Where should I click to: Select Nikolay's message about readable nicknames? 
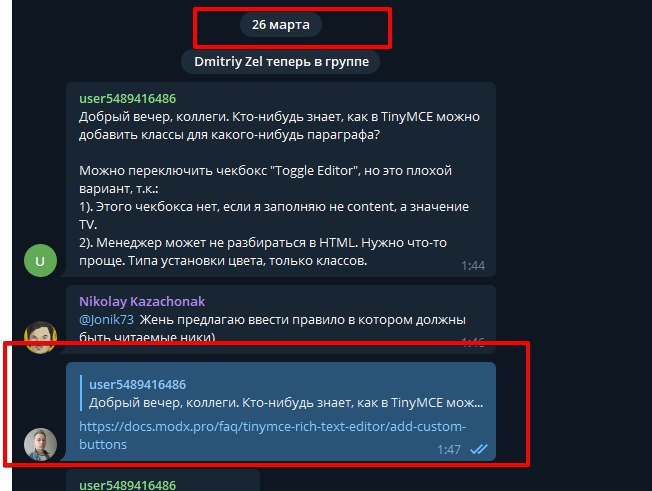pos(281,319)
